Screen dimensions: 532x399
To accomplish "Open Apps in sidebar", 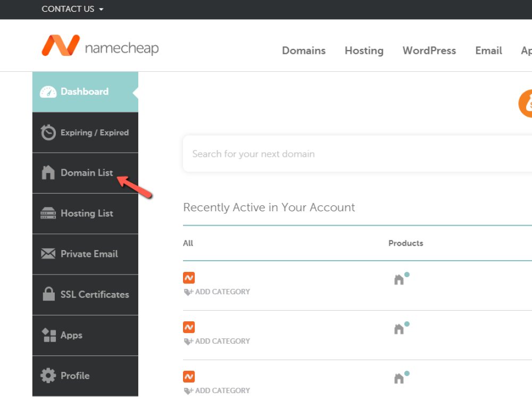I will click(85, 335).
